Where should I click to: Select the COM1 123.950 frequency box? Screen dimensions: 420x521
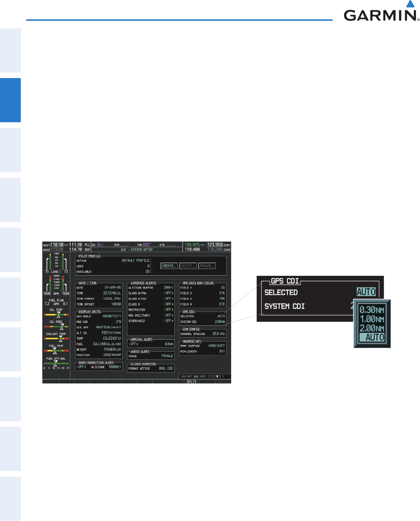click(215, 245)
